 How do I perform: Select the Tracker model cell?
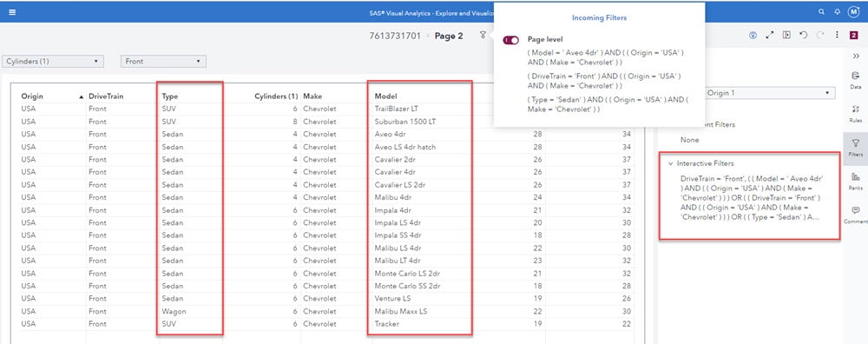(x=387, y=323)
